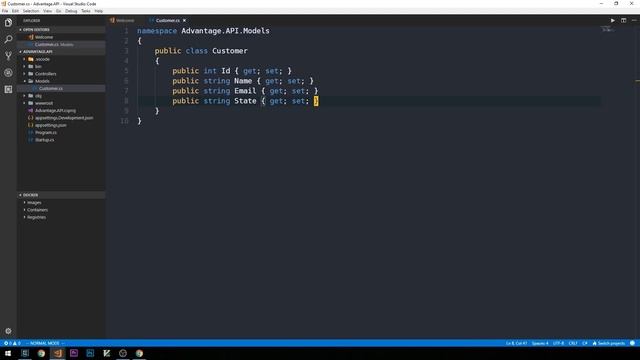Click the feedback smiley in status bar
The height and width of the screenshot is (360, 640).
coord(632,343)
